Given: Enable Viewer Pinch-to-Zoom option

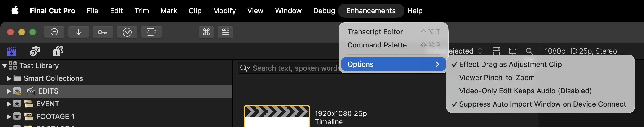Looking at the screenshot, I should (497, 78).
